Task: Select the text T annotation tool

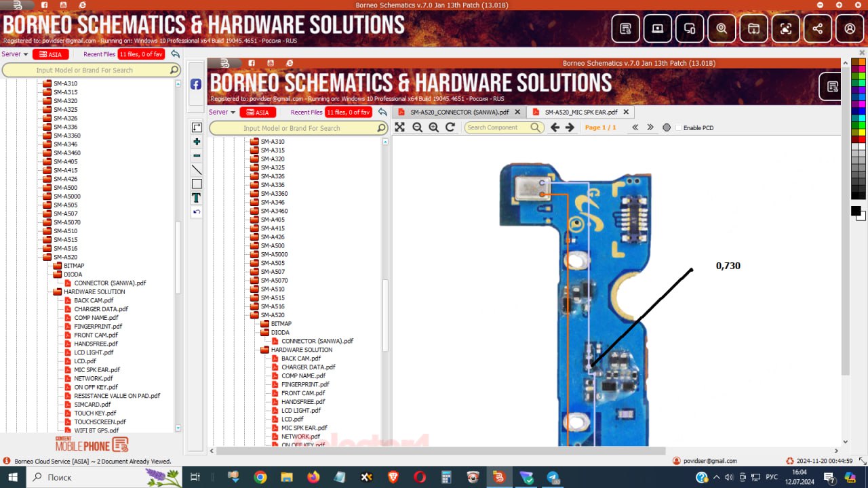Action: pos(196,198)
